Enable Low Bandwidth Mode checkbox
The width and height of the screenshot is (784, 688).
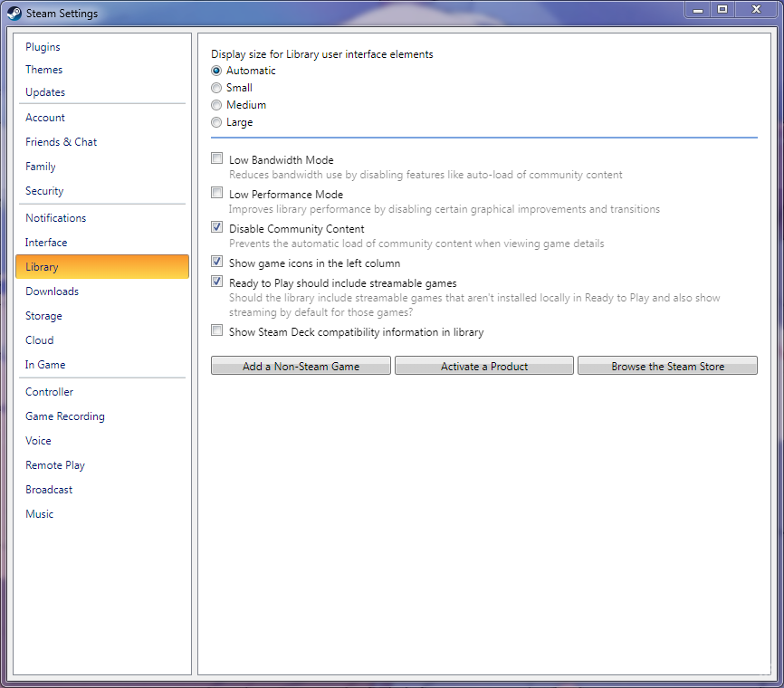point(216,158)
